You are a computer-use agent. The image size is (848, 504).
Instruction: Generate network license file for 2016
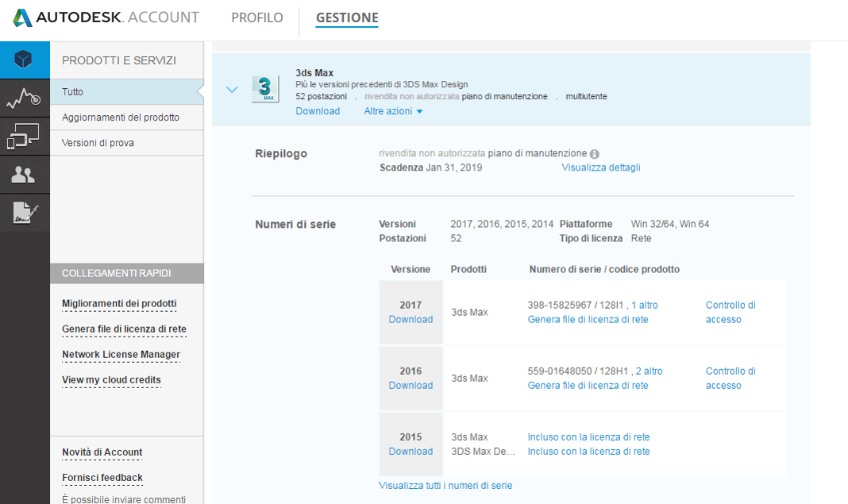coord(588,386)
